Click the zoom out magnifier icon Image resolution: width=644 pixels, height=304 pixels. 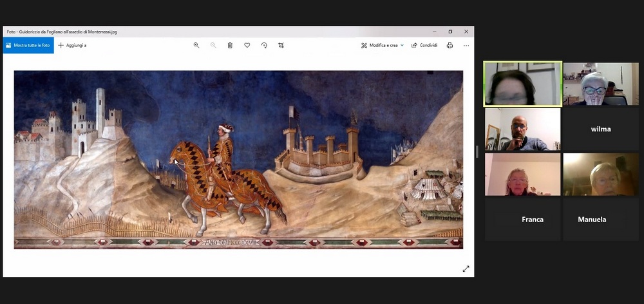coord(213,45)
